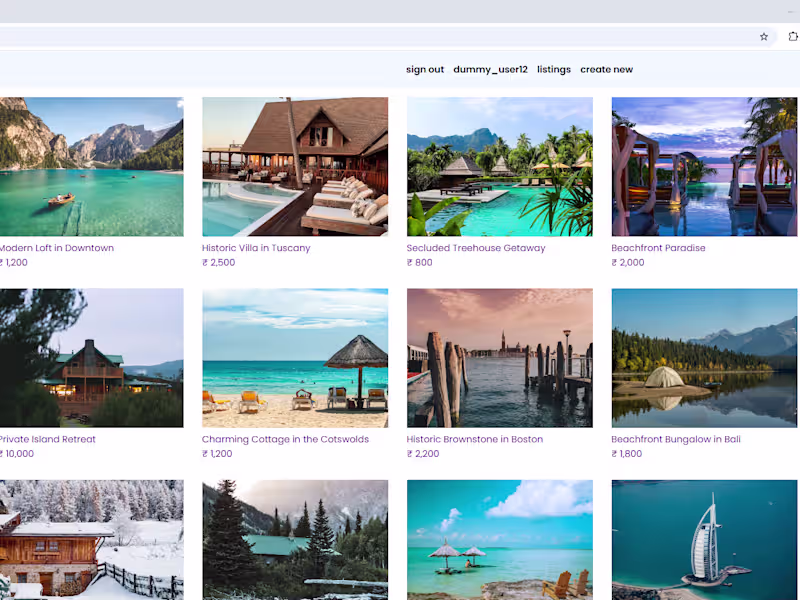Open the Charming Cottage in the Cotswolds photo
Viewport: 800px width, 600px height.
(295, 358)
